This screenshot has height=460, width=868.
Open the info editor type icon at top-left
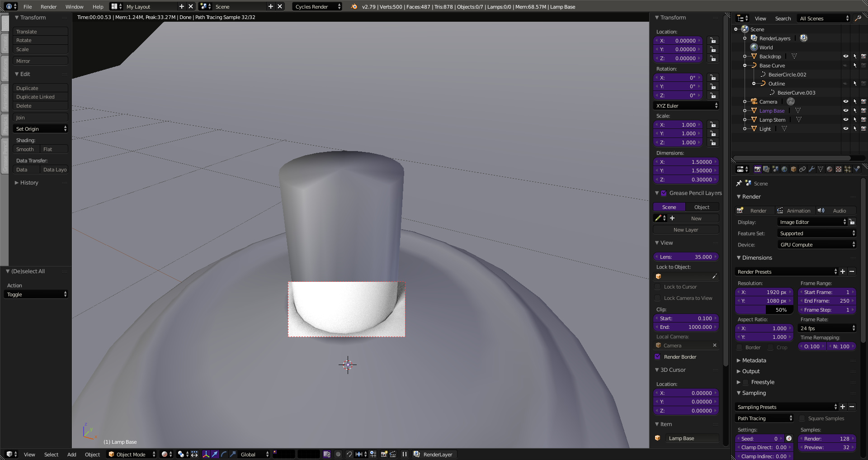[11, 6]
